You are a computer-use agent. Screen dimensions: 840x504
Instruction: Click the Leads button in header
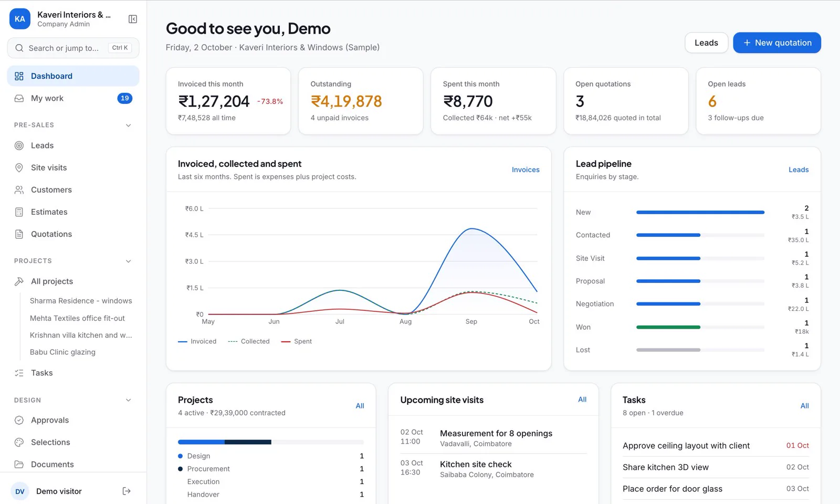click(706, 43)
